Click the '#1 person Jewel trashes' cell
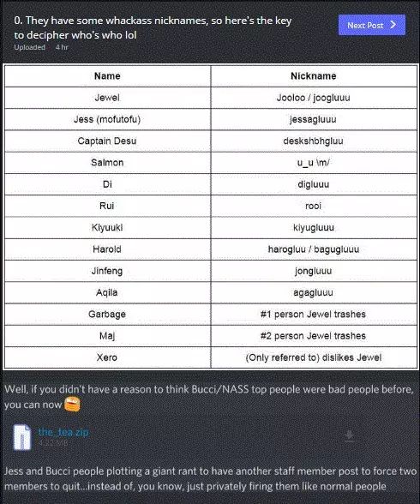The width and height of the screenshot is (420, 504). (314, 314)
